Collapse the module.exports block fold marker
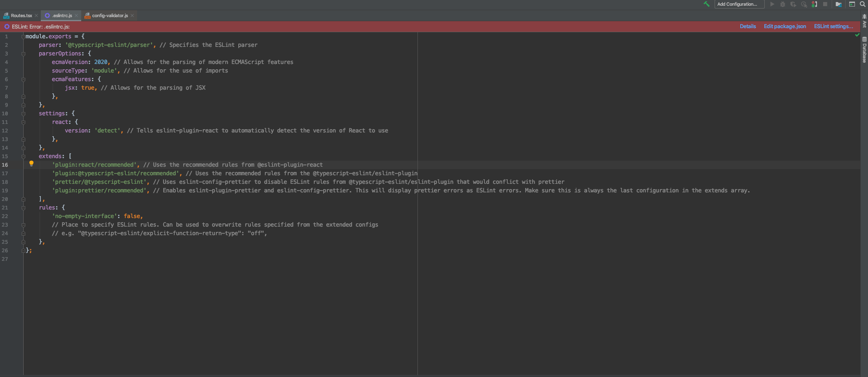Image resolution: width=868 pixels, height=377 pixels. [x=23, y=37]
